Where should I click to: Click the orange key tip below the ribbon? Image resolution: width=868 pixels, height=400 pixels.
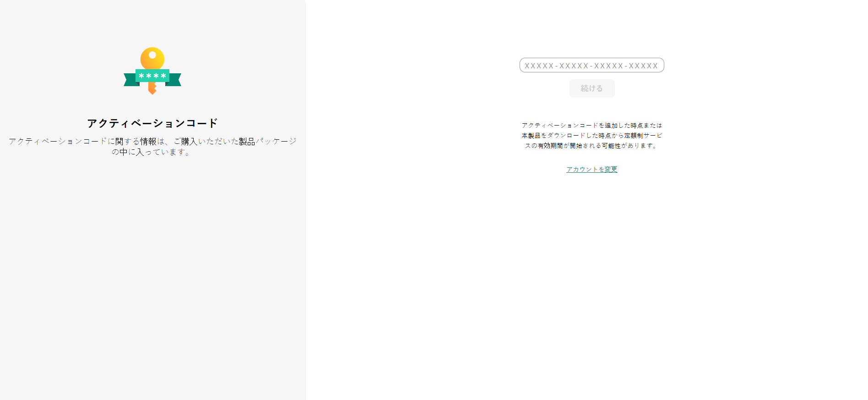tap(152, 89)
